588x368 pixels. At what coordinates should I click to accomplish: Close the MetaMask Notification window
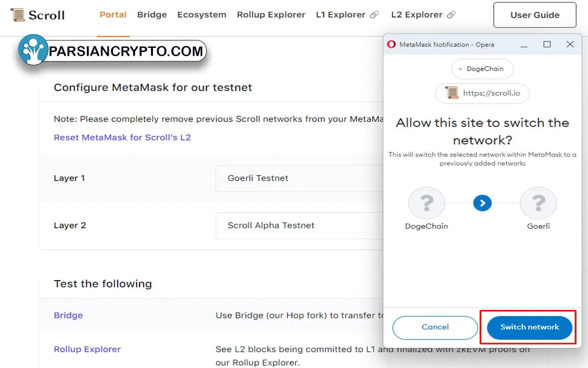click(x=570, y=44)
